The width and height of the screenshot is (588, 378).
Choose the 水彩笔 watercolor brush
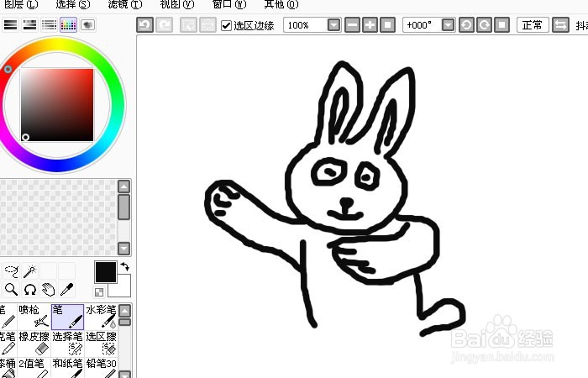click(x=101, y=317)
